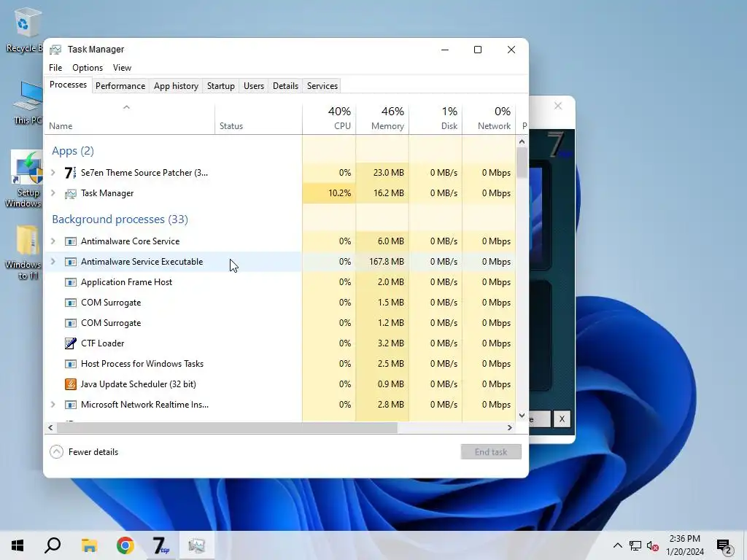This screenshot has width=747, height=560.
Task: Click the horizontal scrollbar left arrow
Action: [50, 427]
